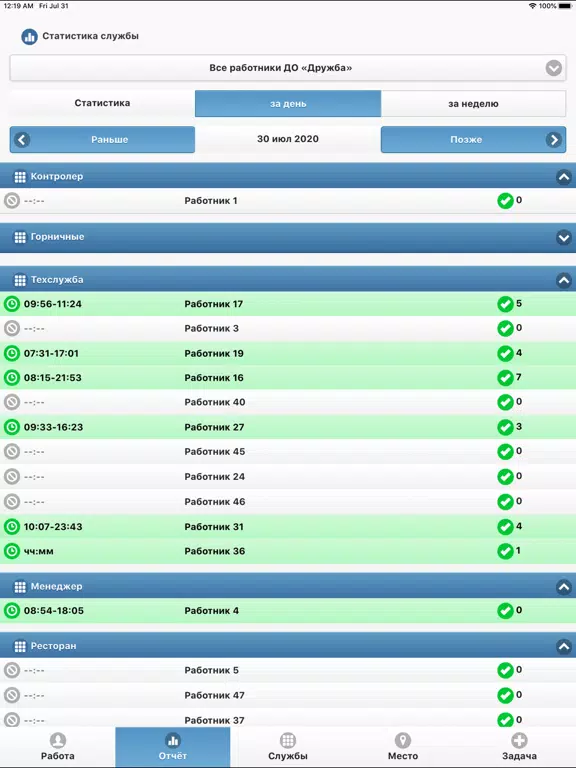Click the inactive grey icon for Работник 46
The height and width of the screenshot is (768, 576).
tap(12, 502)
